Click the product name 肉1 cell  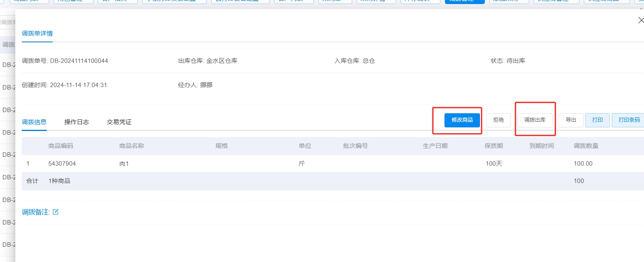(x=124, y=164)
